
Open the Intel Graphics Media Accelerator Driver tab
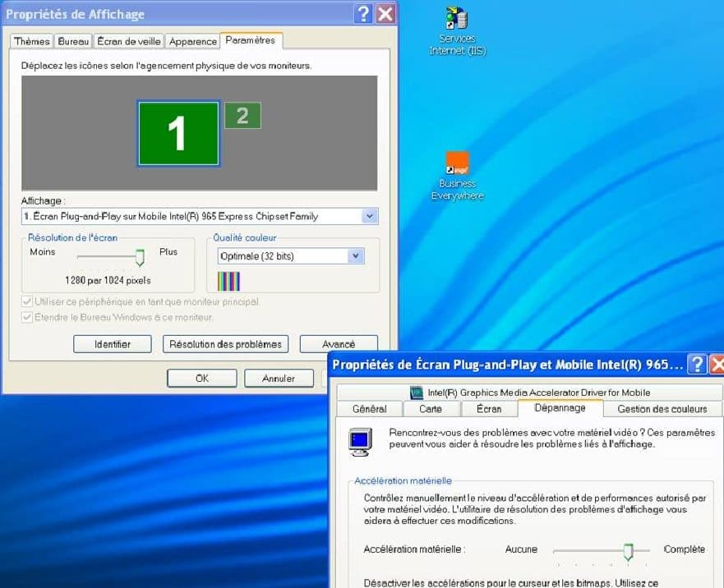(528, 393)
